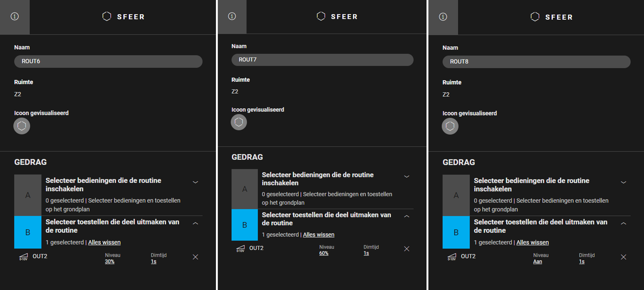Change the Aan Niveau value
Screen dimensions: 644x290
(538, 261)
